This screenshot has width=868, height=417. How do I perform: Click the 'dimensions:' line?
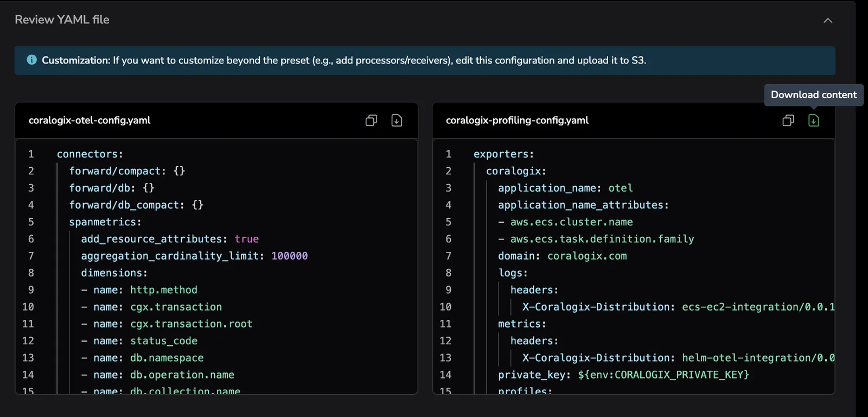[114, 273]
